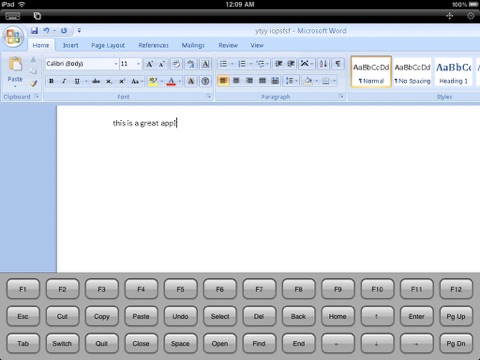Click move arrows icon in top bar
480x360 pixels.
(x=450, y=16)
